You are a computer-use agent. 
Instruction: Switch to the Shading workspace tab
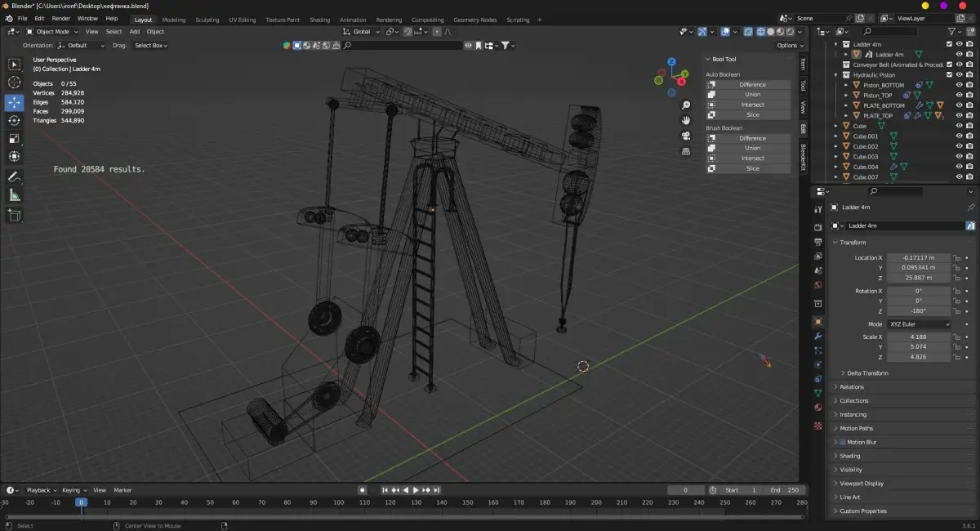(x=320, y=20)
